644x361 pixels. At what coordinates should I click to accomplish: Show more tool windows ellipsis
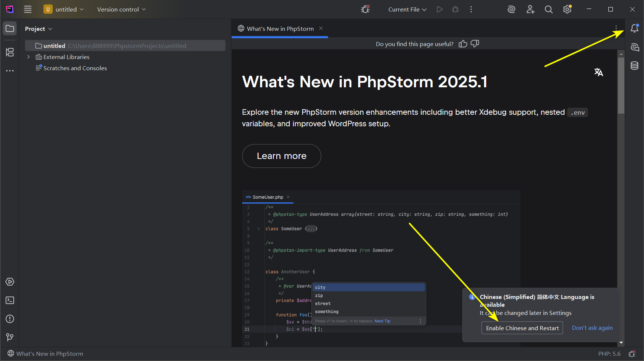pyautogui.click(x=10, y=71)
